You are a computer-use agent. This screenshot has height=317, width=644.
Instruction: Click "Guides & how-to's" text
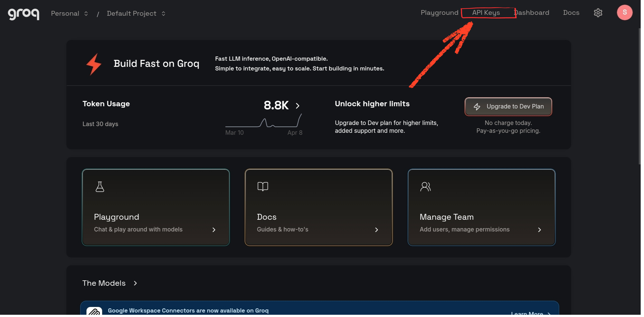[x=283, y=230]
